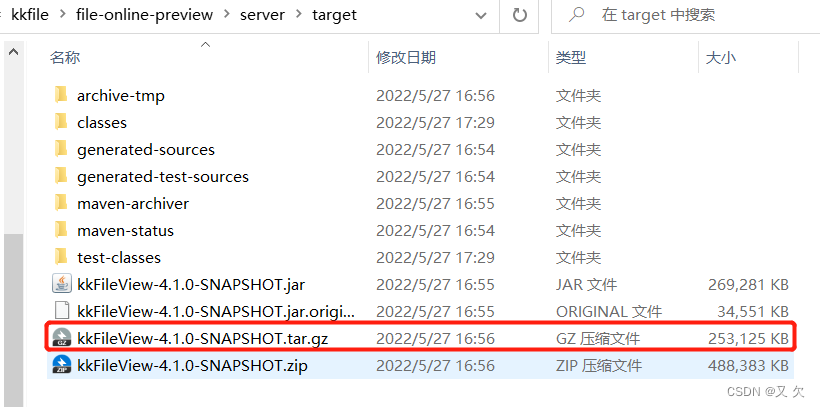Select the maven-status folder icon
Image resolution: width=820 pixels, height=407 pixels.
click(61, 231)
